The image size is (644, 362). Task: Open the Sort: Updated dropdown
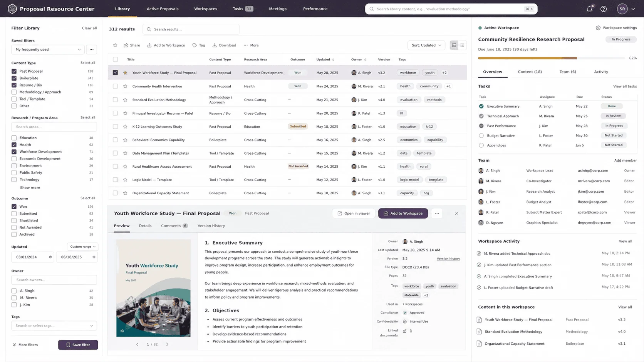426,45
